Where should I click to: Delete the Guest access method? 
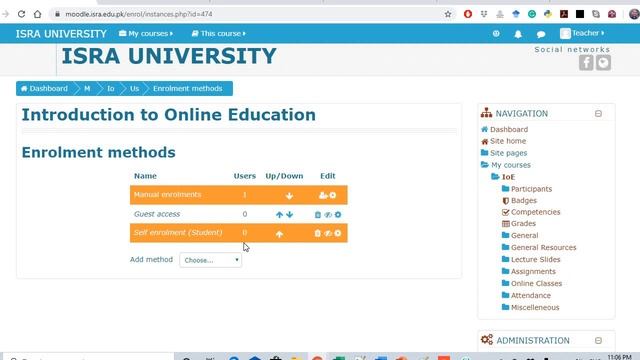(318, 215)
